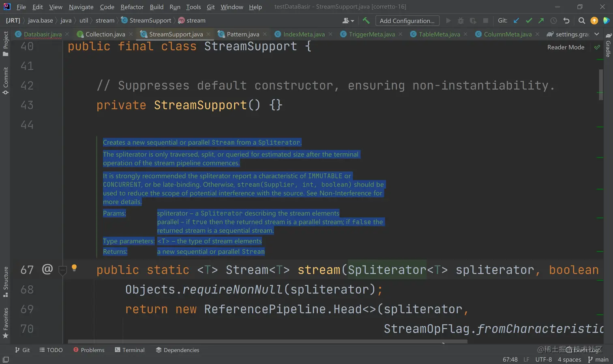The width and height of the screenshot is (613, 364).
Task: Open the Favorites tool window
Action: tap(5, 323)
